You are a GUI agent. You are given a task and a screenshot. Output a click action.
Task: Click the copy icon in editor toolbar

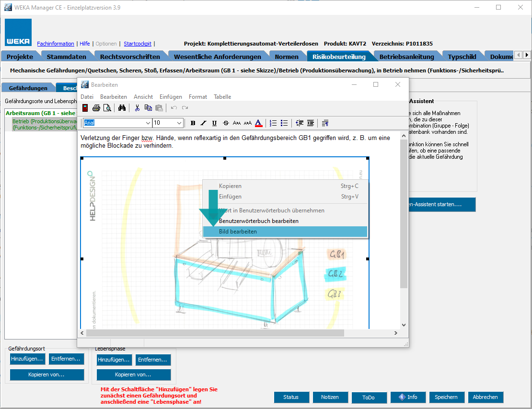point(148,108)
